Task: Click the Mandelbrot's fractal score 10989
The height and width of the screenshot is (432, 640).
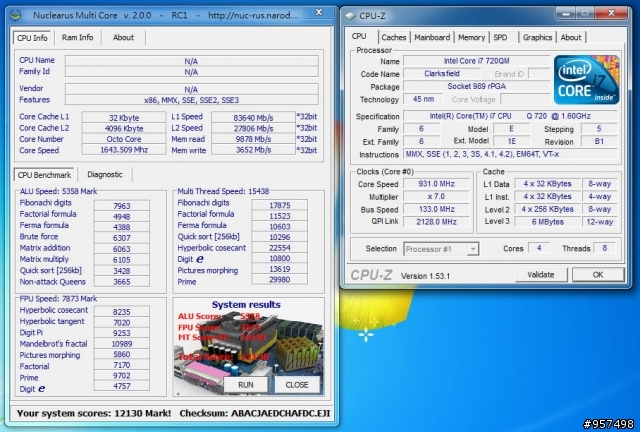Action: coord(122,344)
